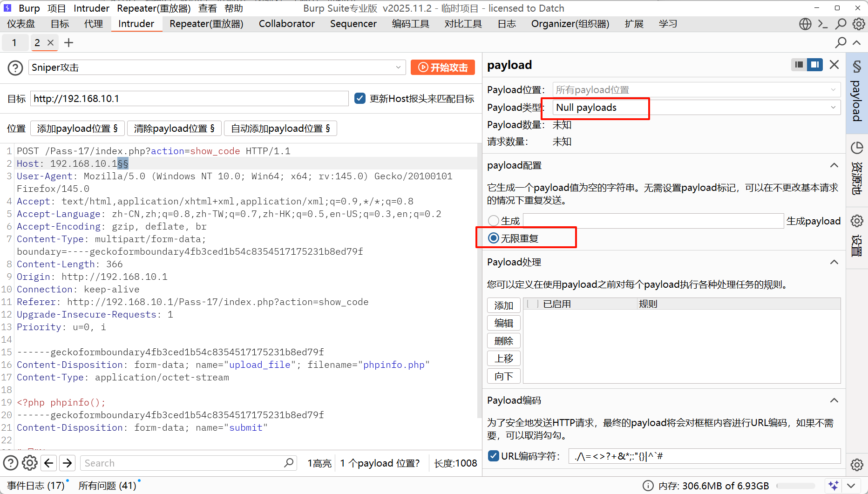The width and height of the screenshot is (868, 494).
Task: Click 添加payload位置 § button
Action: 77,129
